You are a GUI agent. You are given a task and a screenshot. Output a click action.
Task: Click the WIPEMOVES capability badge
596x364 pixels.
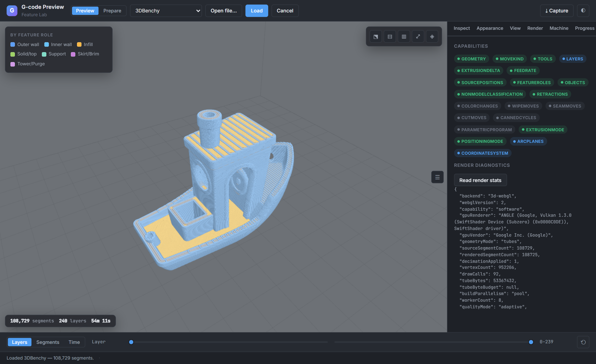click(523, 106)
